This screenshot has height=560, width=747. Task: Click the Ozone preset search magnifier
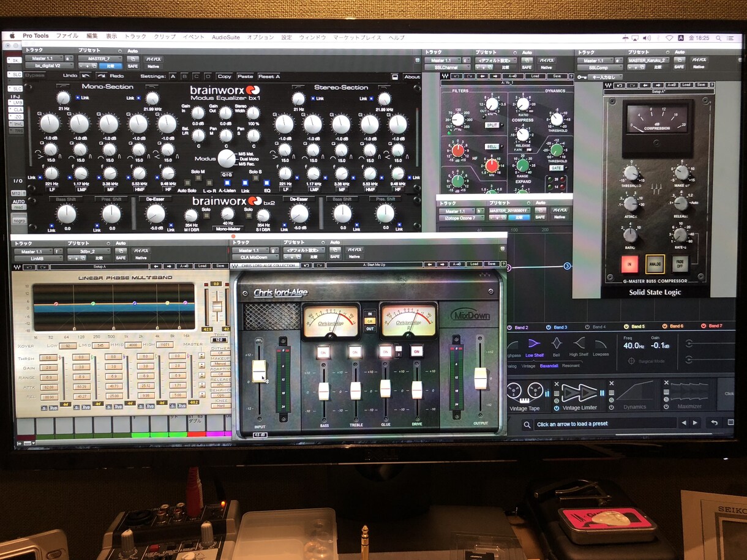tap(527, 424)
